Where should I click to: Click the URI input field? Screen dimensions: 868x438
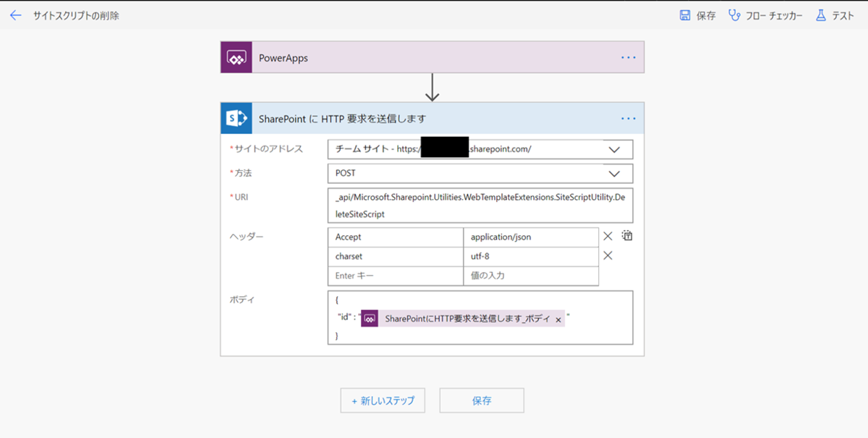[x=480, y=206]
